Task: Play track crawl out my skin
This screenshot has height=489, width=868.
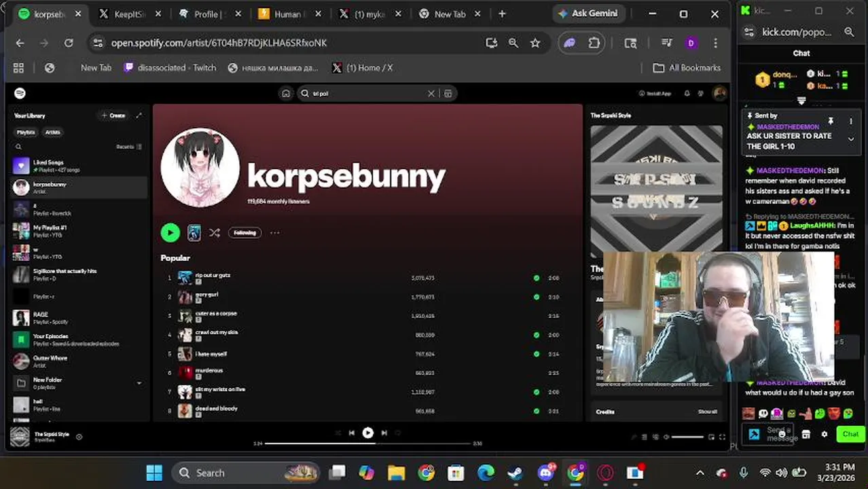Action: tap(217, 332)
